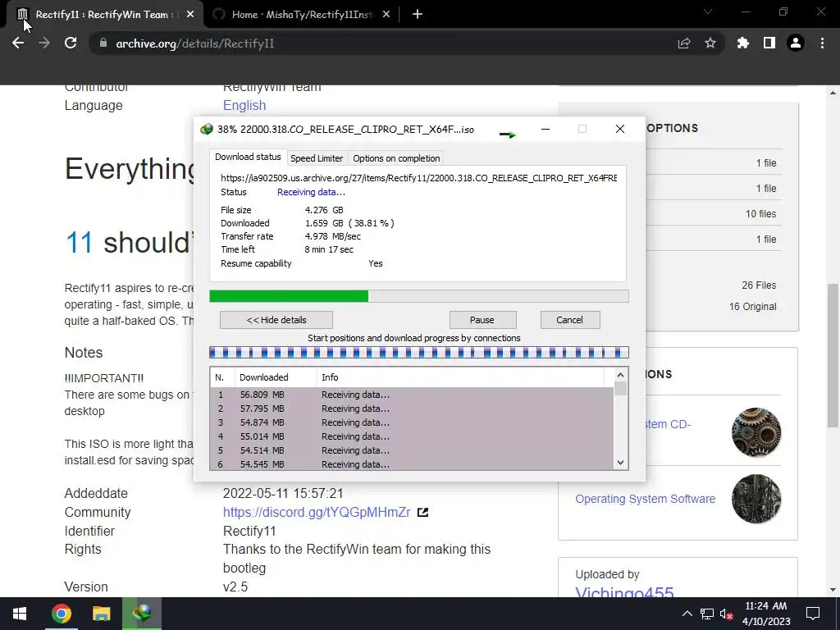Open File Explorer from taskbar
The width and height of the screenshot is (840, 630).
coord(101,614)
